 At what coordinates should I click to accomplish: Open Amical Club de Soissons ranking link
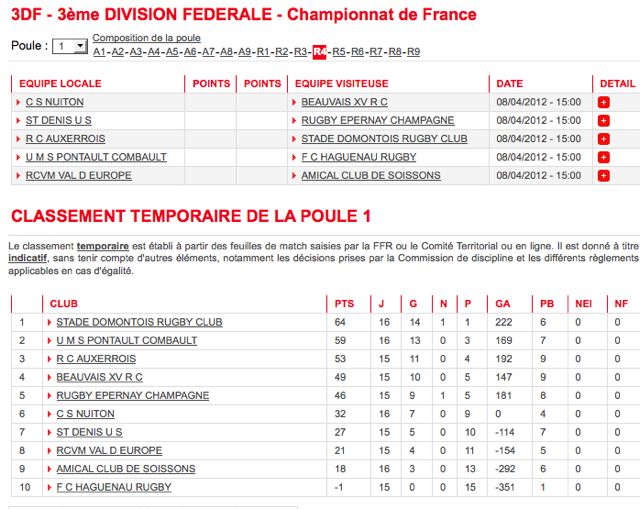(126, 469)
